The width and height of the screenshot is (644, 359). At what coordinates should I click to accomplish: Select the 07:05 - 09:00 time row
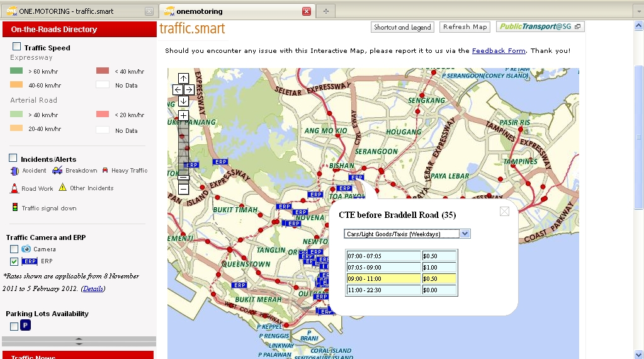click(401, 268)
